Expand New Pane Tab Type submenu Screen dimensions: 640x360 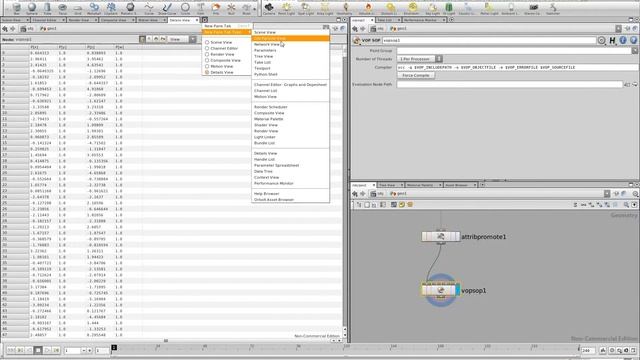click(227, 32)
